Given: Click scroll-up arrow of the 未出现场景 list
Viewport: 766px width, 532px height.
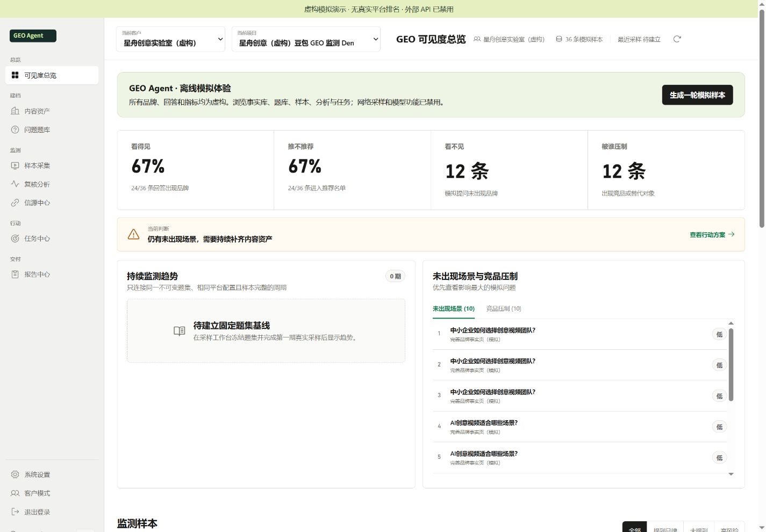Looking at the screenshot, I should pyautogui.click(x=731, y=323).
